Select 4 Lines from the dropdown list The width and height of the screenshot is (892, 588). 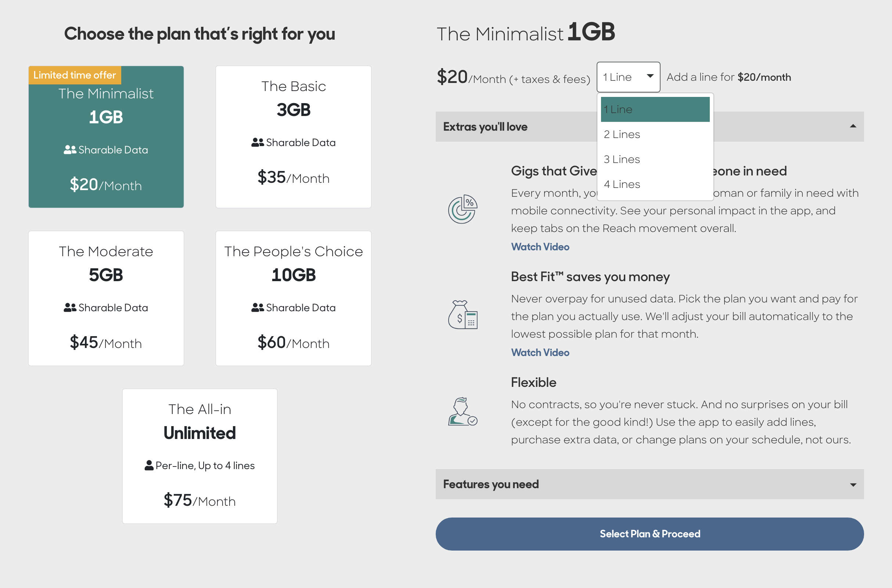[622, 184]
